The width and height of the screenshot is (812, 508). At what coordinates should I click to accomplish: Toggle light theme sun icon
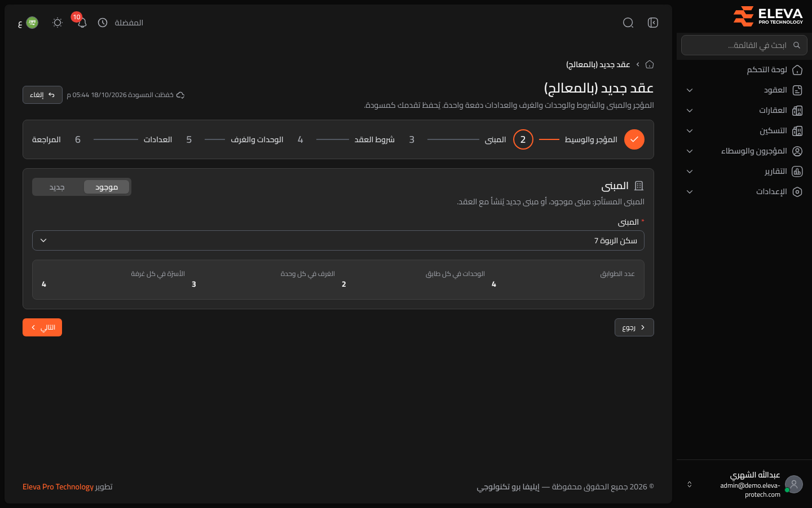pos(58,23)
